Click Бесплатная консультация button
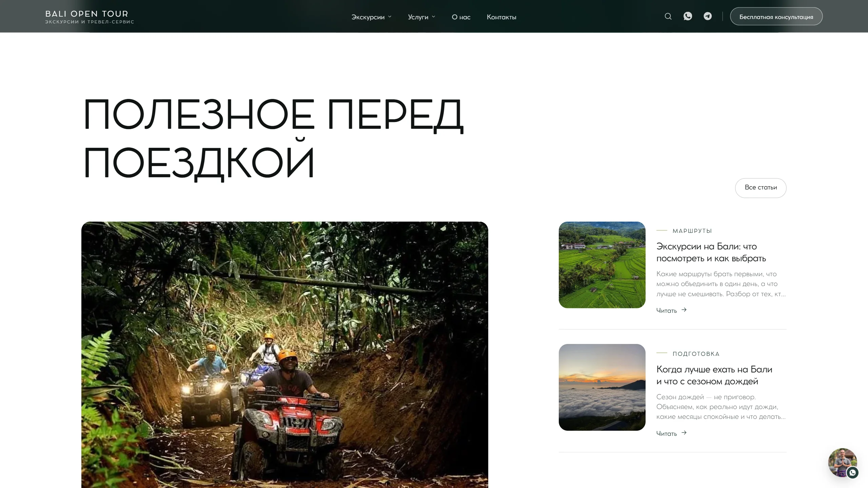The height and width of the screenshot is (488, 868). pyautogui.click(x=776, y=16)
